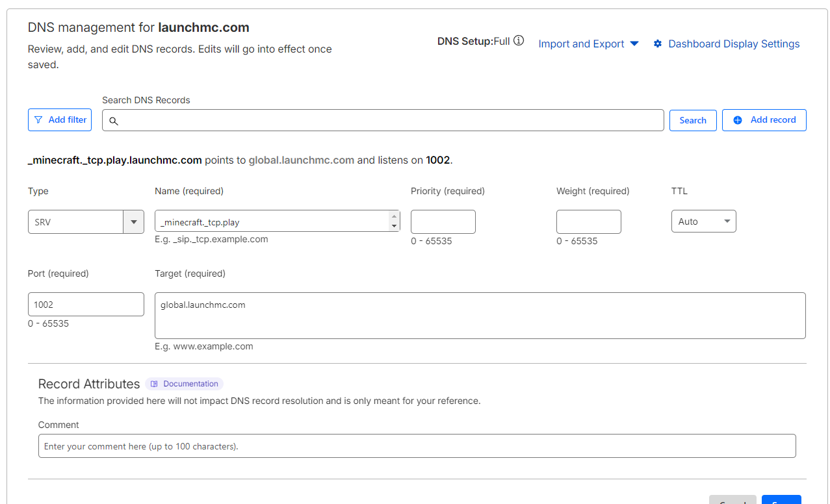Open the TTL Auto dropdown

point(704,221)
